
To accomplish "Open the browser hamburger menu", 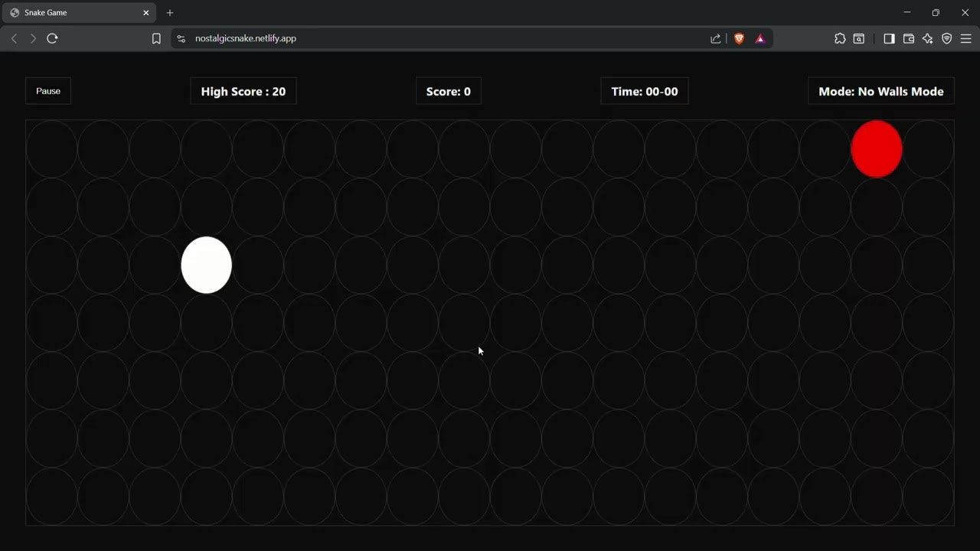I will 966,38.
